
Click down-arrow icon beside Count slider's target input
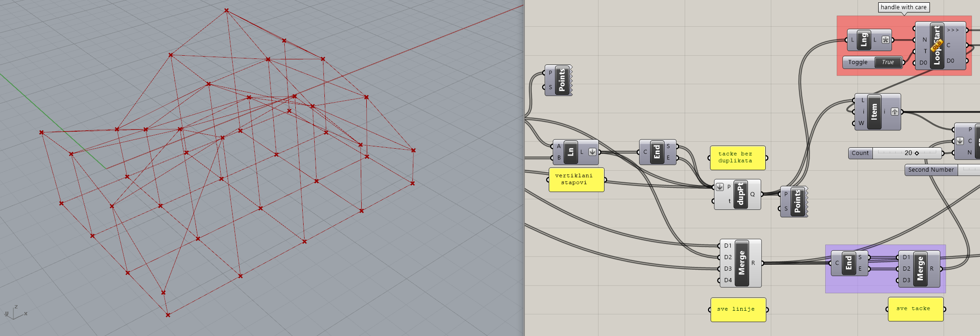click(960, 141)
